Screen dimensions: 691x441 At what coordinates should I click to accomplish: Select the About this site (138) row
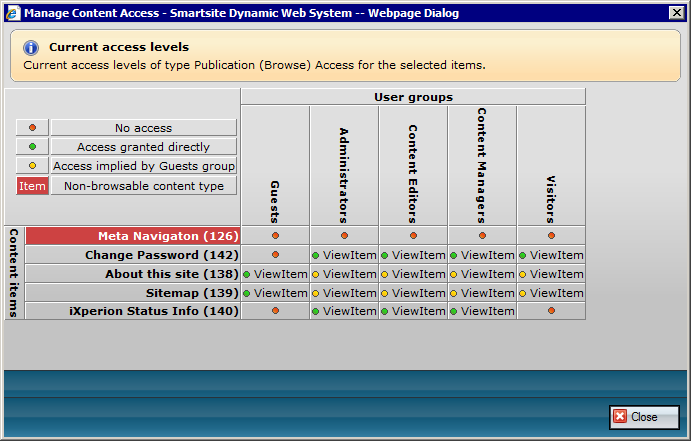pyautogui.click(x=133, y=274)
